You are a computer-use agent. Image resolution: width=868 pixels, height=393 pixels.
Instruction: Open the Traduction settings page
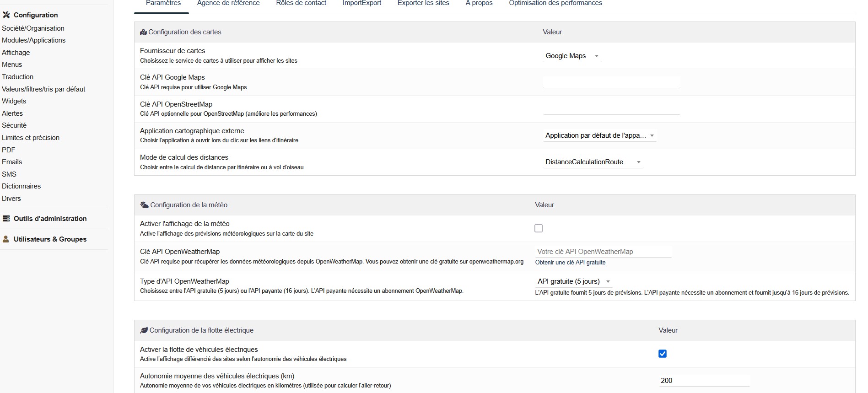[x=17, y=77]
